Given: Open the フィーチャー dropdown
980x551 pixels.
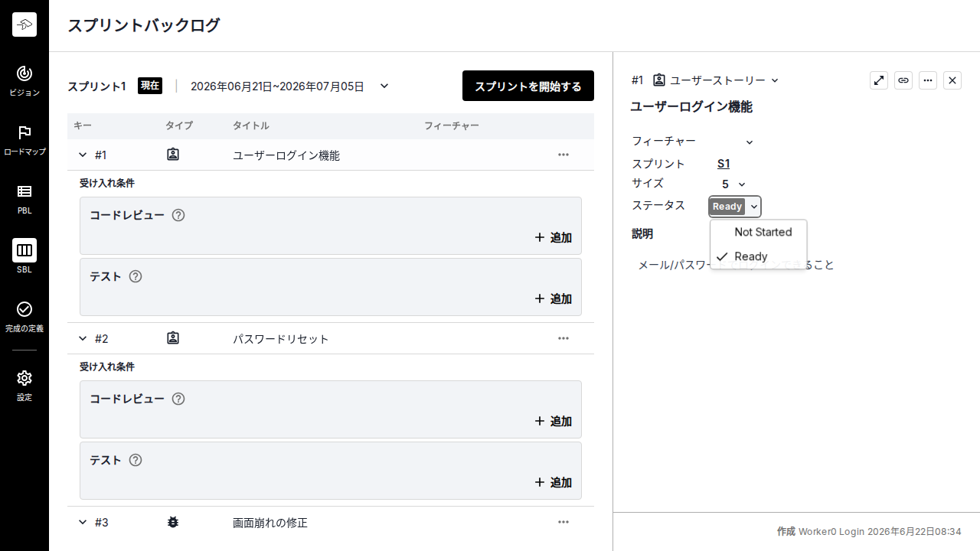Looking at the screenshot, I should click(x=750, y=142).
